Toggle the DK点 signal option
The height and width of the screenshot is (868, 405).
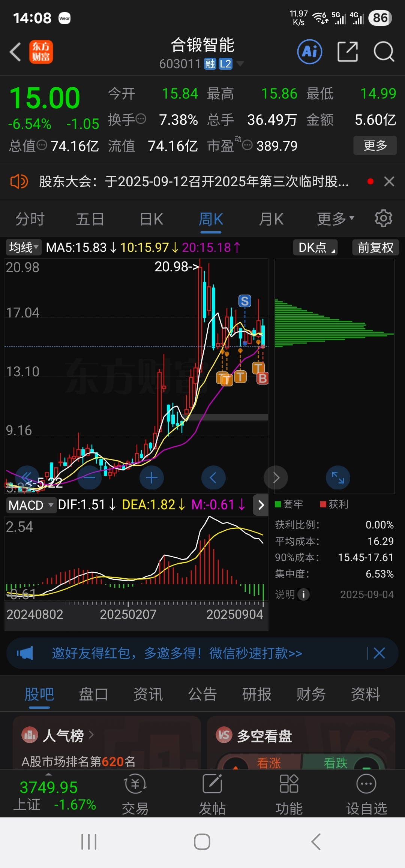[x=315, y=247]
